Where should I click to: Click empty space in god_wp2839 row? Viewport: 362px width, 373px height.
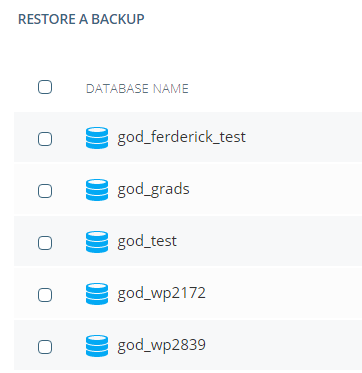pyautogui.click(x=283, y=345)
